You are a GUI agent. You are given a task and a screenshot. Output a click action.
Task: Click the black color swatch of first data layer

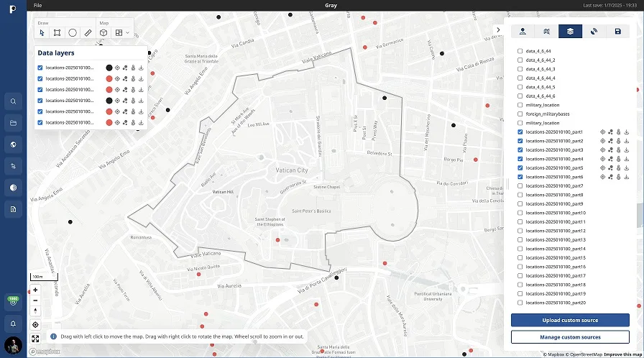coord(109,68)
